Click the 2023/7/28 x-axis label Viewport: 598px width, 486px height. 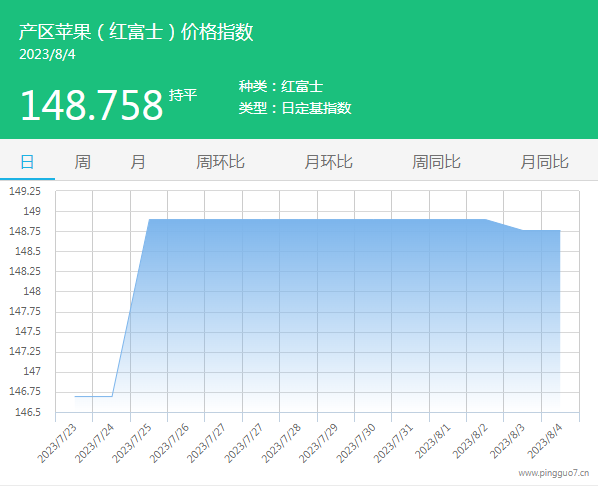coord(281,443)
